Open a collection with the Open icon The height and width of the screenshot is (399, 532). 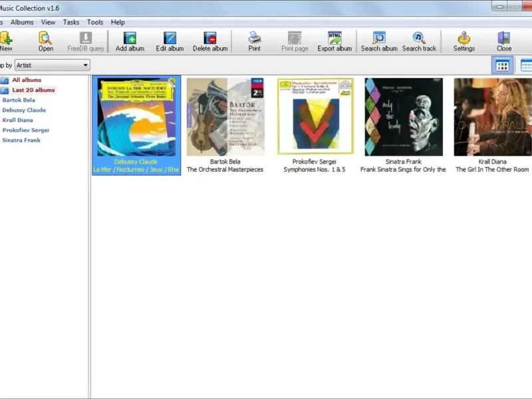pyautogui.click(x=45, y=38)
